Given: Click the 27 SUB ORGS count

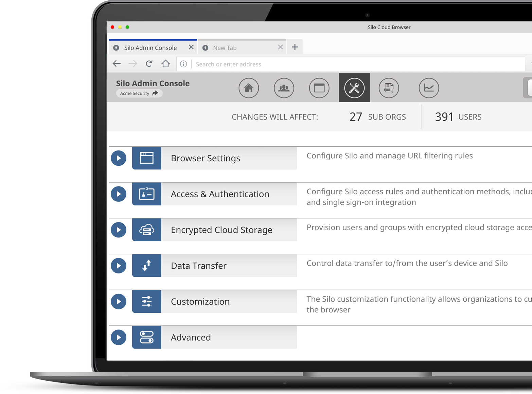Looking at the screenshot, I should point(378,117).
